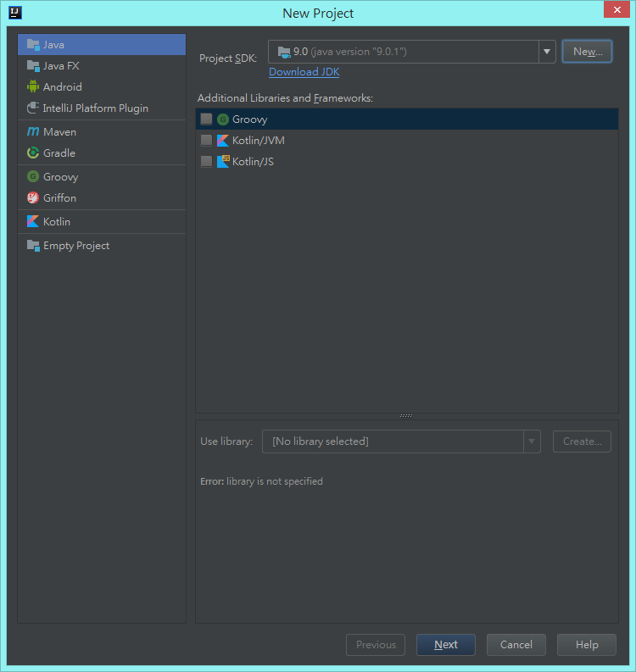
Task: Select Maven project type
Action: point(102,131)
